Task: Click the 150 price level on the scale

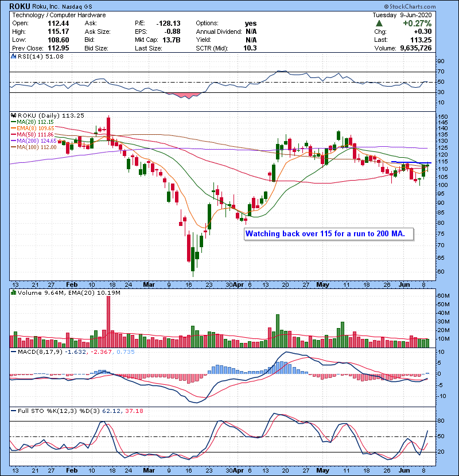Action: 442,117
